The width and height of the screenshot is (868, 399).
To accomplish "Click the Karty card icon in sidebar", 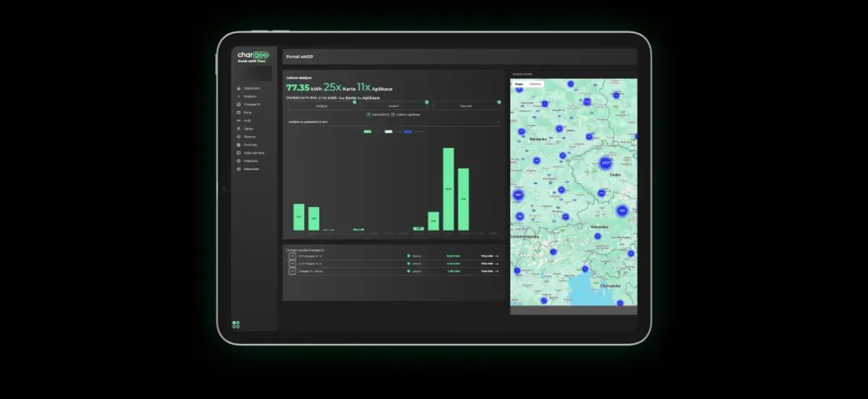I will pos(238,112).
